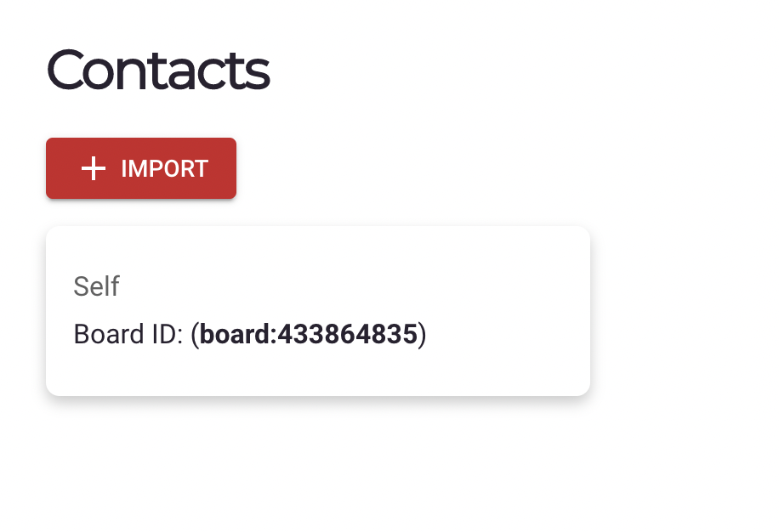
Task: Click the opening parenthesis before board ID
Action: [195, 334]
